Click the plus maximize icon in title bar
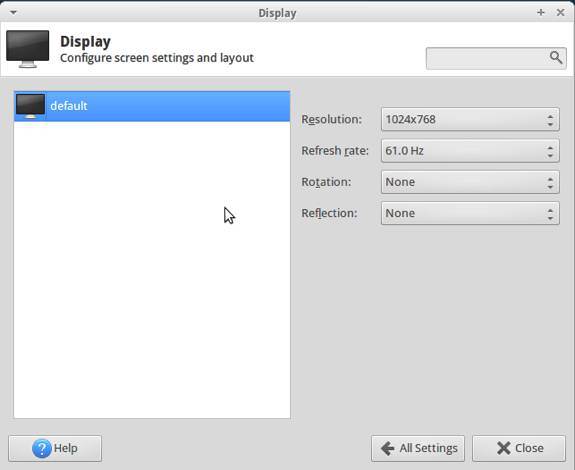 [541, 12]
